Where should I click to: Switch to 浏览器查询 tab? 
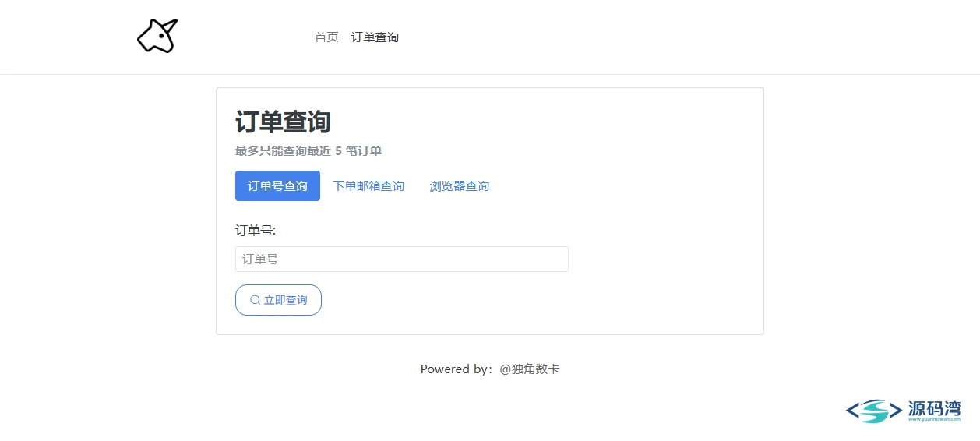click(460, 186)
